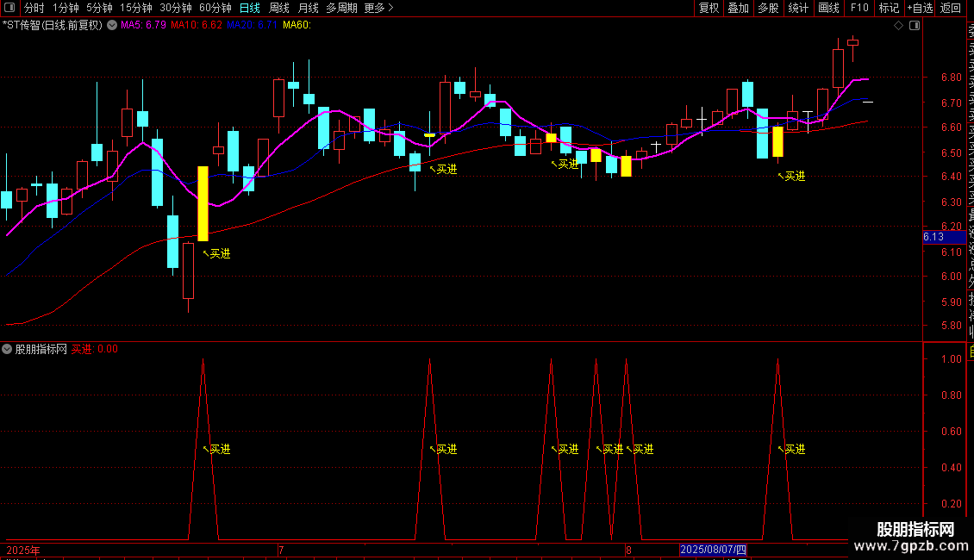Open 多周期 multi-period view
Viewport: 974px width, 560px height.
coord(341,8)
